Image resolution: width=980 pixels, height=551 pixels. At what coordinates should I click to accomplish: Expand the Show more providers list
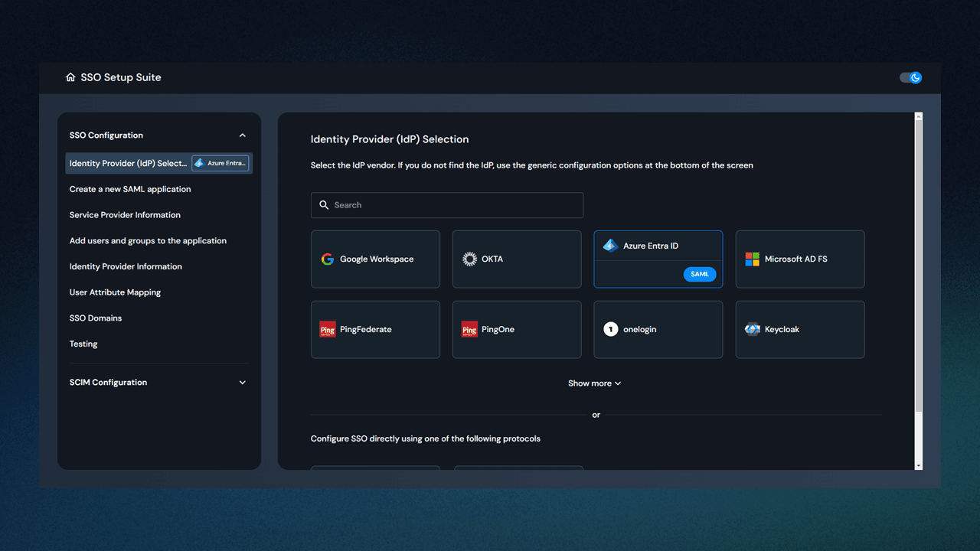(594, 383)
